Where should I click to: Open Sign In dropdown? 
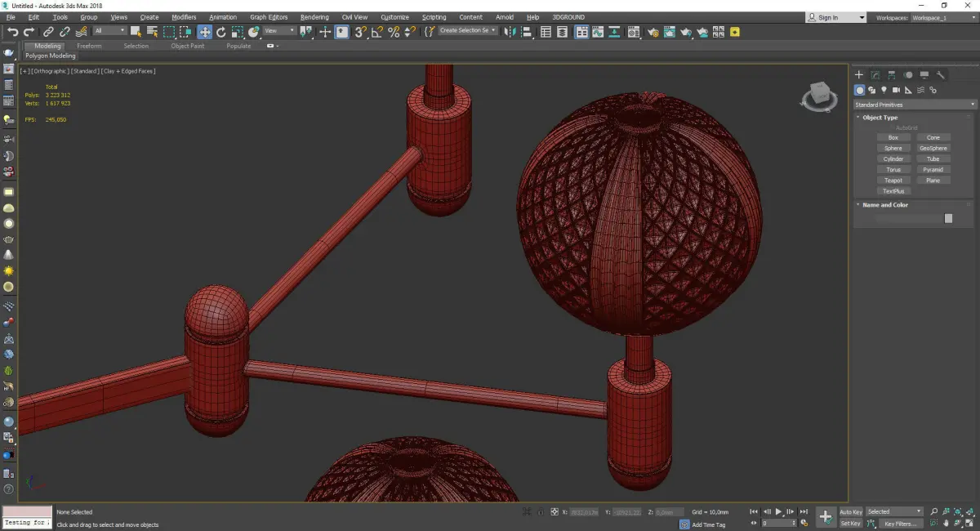(x=835, y=17)
